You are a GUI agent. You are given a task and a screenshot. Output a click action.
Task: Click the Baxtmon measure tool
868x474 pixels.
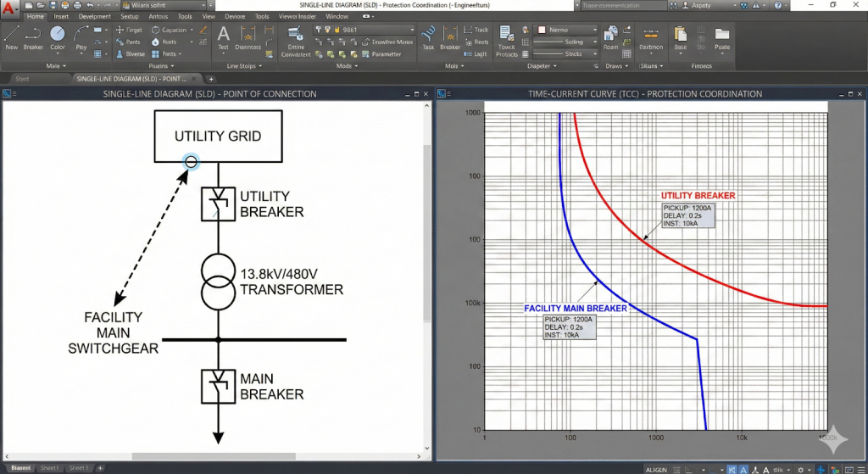651,38
